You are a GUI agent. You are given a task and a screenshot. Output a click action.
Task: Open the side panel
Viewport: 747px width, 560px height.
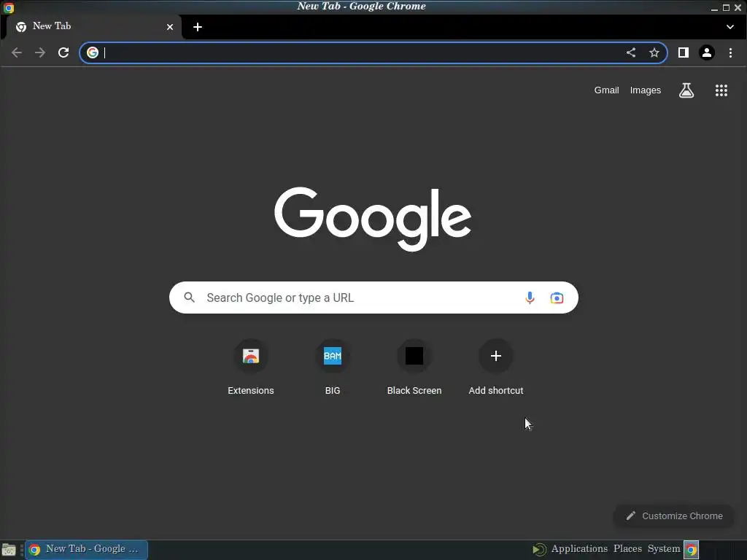(683, 52)
